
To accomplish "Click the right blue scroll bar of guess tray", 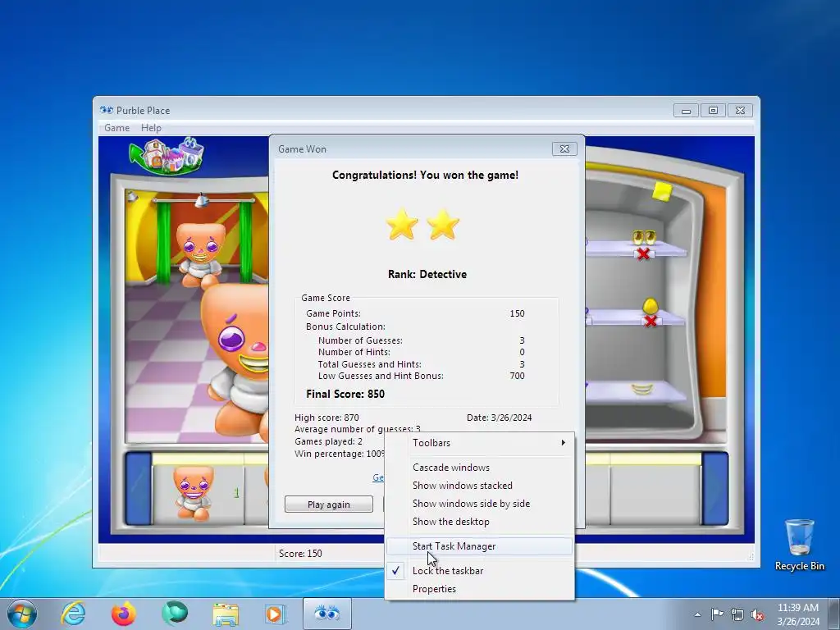I will (x=715, y=489).
